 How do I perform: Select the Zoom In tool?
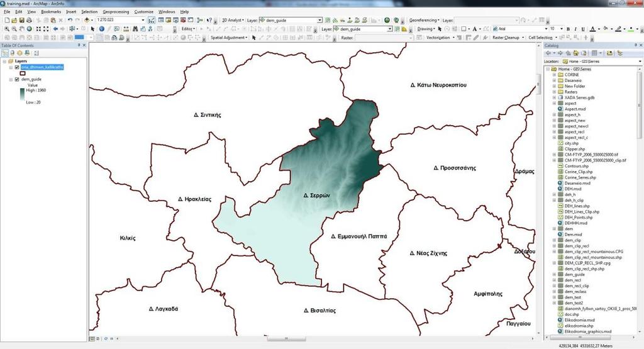click(6, 29)
